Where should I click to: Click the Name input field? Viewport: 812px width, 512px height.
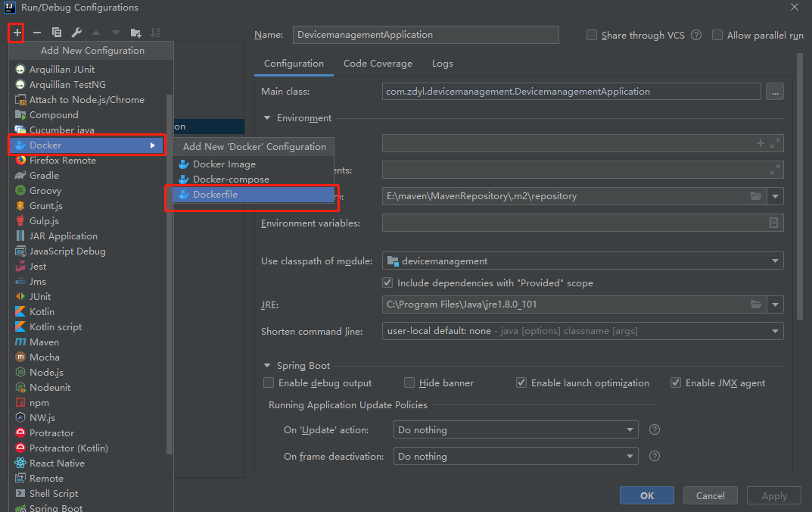coord(426,35)
